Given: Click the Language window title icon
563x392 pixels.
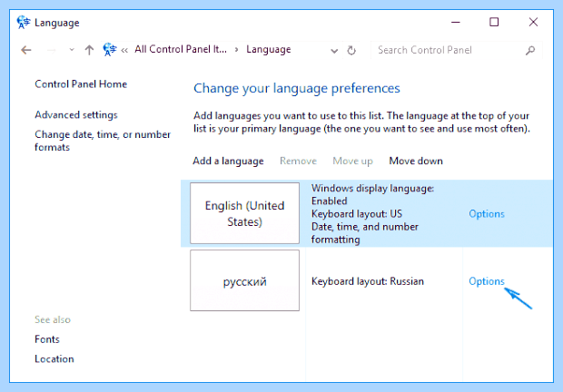Looking at the screenshot, I should click(24, 23).
